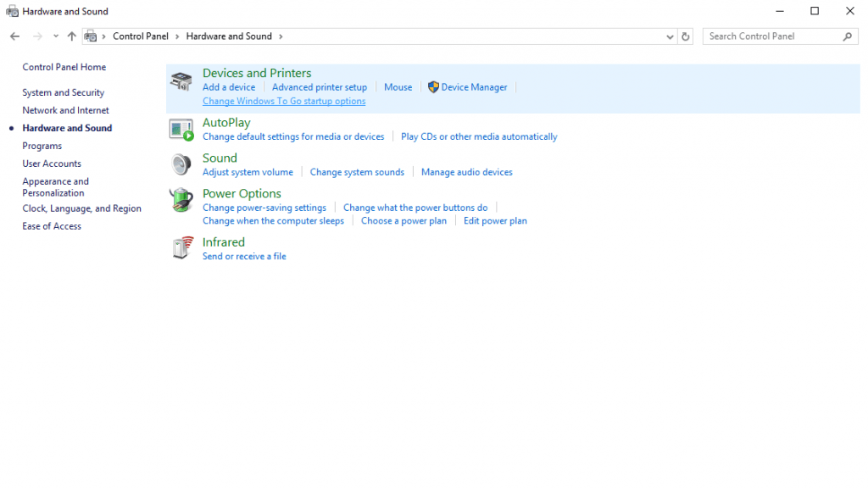This screenshot has width=868, height=488.
Task: Go up one level with the up arrow
Action: (x=71, y=36)
